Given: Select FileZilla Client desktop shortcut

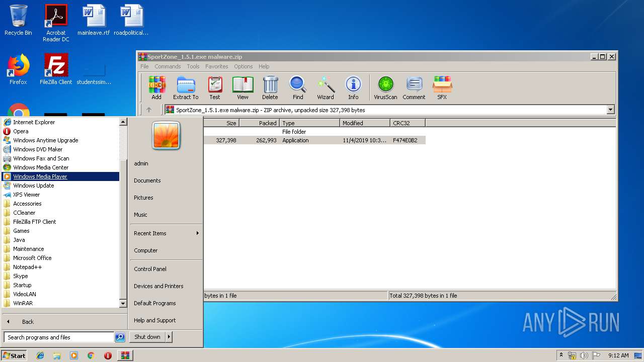Looking at the screenshot, I should click(x=56, y=69).
